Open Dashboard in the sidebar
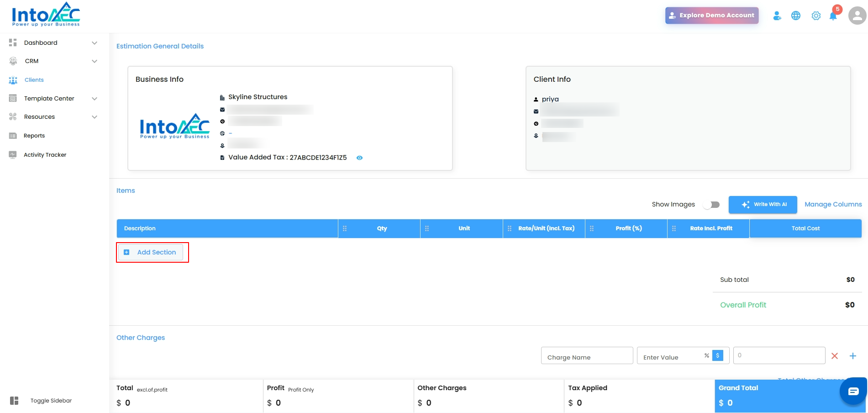The width and height of the screenshot is (868, 413). pyautogui.click(x=41, y=42)
